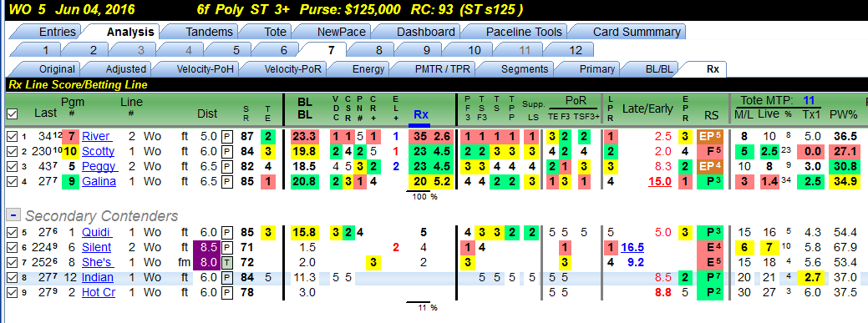Screen dimensions: 868x323
Task: Open the Hot Cr horse link
Action: [x=99, y=292]
